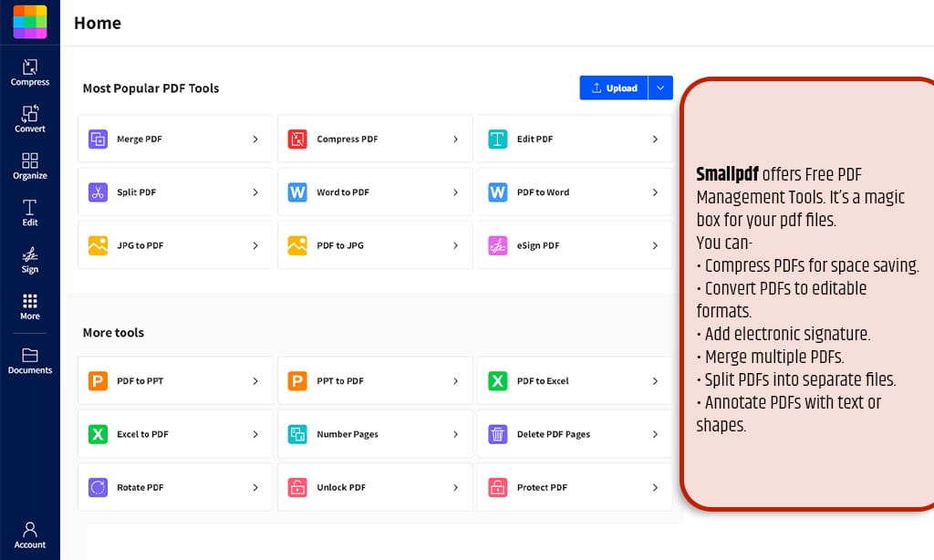
Task: Open PDF to Word via its chevron
Action: 655,192
